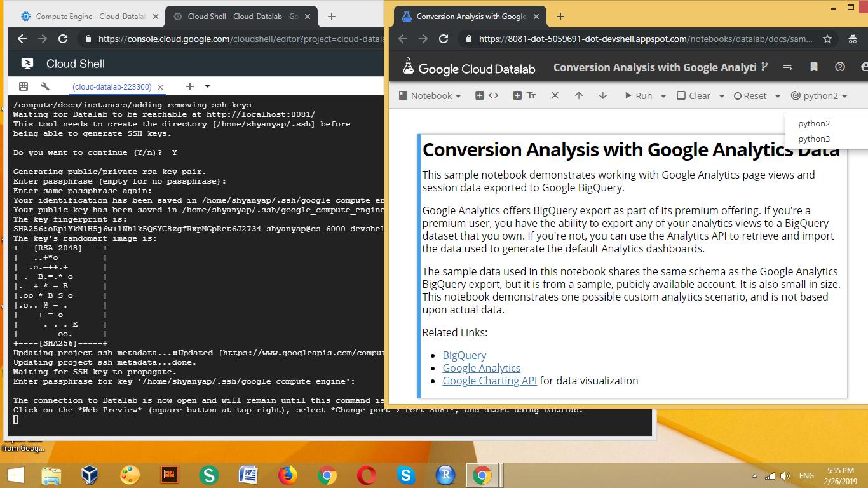Image resolution: width=868 pixels, height=488 pixels.
Task: Click the Clear button
Action: pyautogui.click(x=693, y=96)
